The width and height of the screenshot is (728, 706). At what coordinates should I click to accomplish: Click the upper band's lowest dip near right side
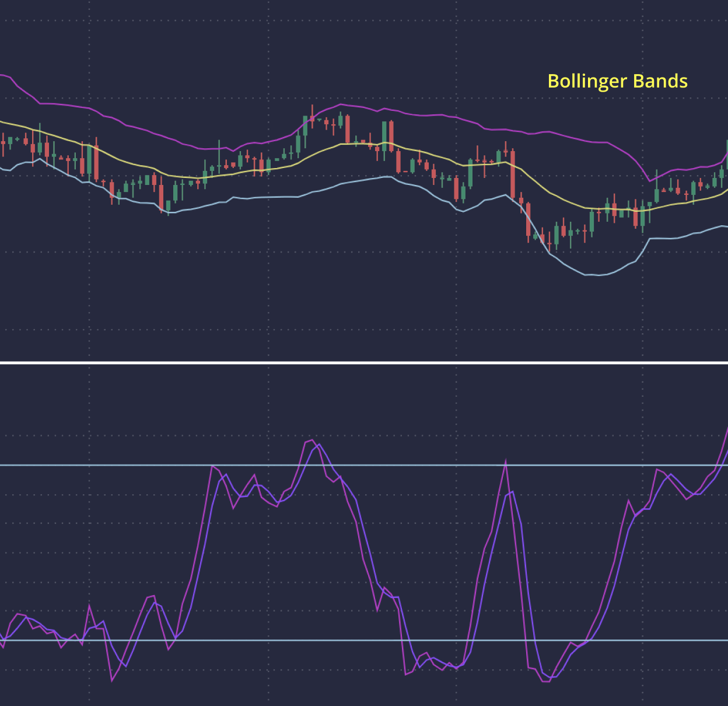coord(649,180)
